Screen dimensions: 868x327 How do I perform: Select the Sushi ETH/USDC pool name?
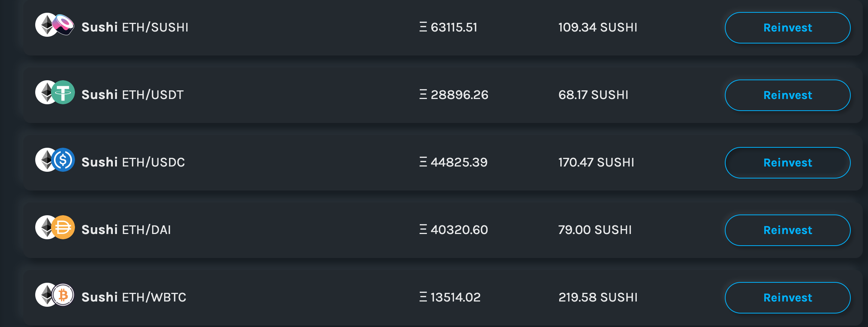pos(133,162)
